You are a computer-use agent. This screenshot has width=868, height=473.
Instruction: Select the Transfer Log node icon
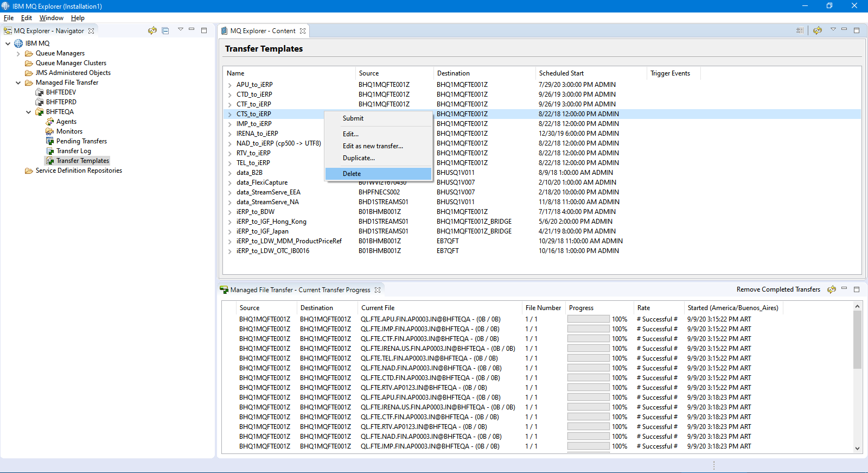coord(49,151)
